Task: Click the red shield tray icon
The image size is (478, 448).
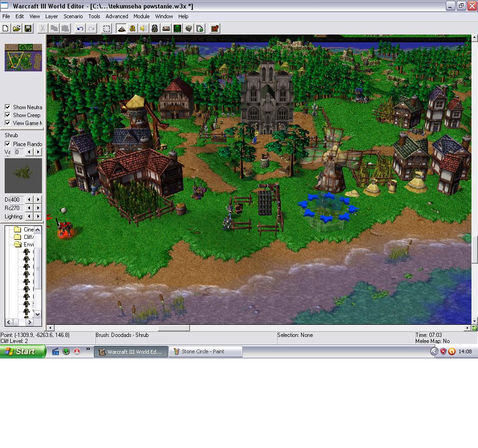Action: [x=443, y=351]
